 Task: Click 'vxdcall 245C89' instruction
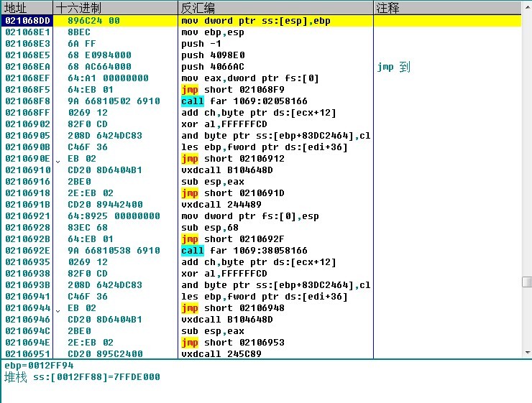[x=221, y=354]
